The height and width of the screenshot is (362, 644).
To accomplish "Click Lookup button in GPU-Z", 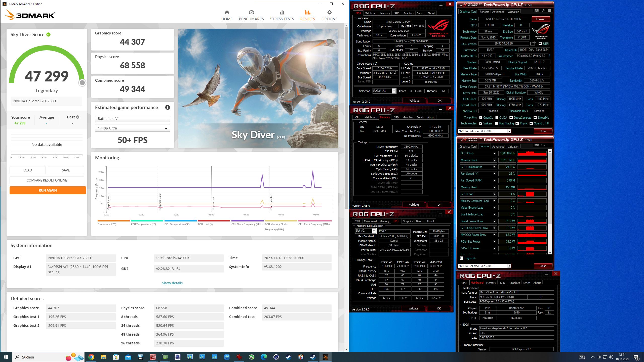I will [541, 19].
